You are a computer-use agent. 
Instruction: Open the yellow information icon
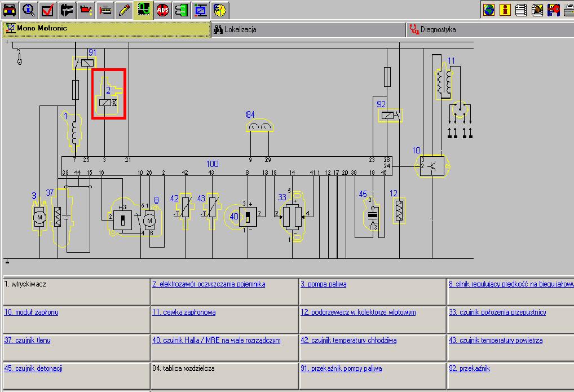505,10
